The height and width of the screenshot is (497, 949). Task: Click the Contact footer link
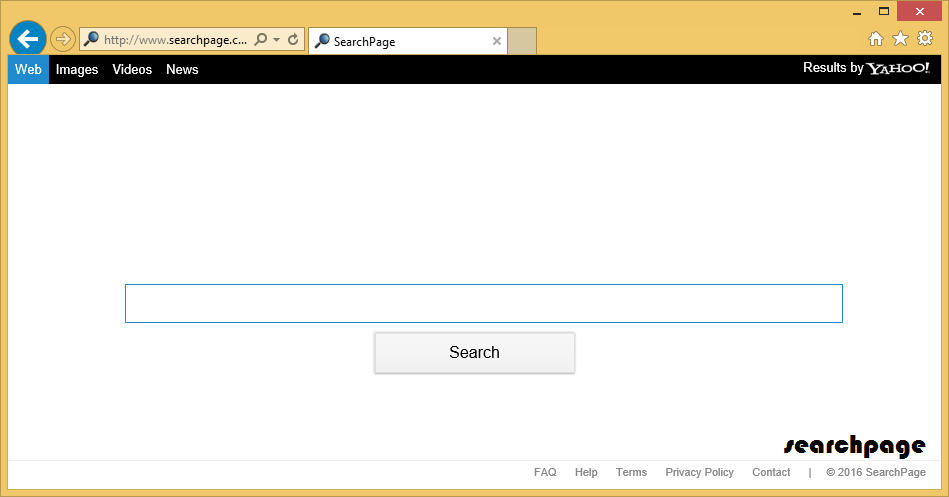[x=771, y=472]
